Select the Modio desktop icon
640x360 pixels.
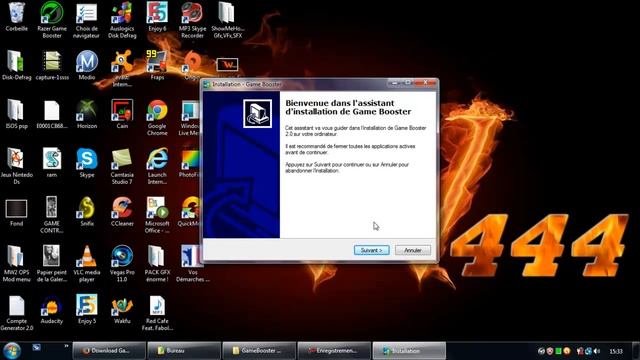point(87,65)
